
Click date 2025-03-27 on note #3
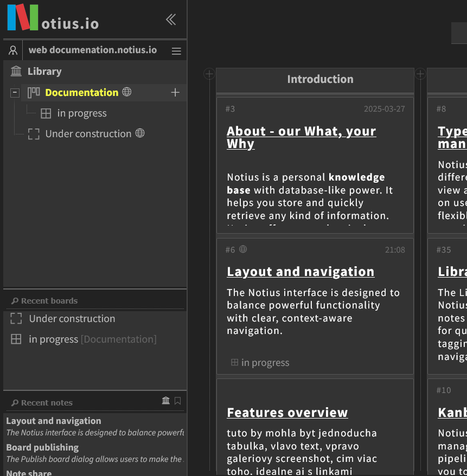385,109
